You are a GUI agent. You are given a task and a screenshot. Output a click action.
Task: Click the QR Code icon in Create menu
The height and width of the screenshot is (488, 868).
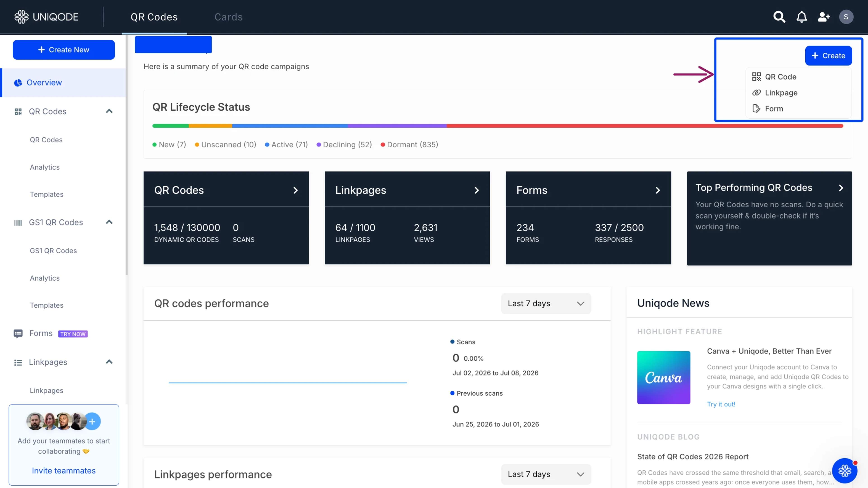757,77
